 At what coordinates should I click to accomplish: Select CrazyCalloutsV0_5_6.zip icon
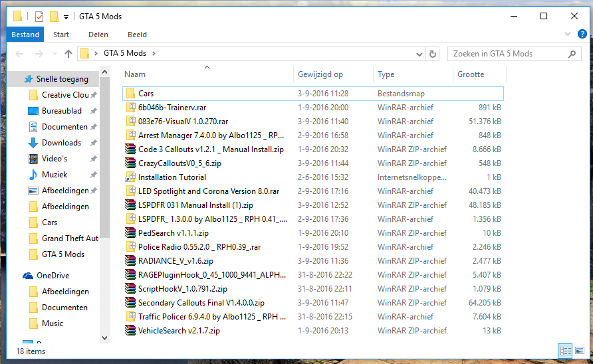coord(130,163)
